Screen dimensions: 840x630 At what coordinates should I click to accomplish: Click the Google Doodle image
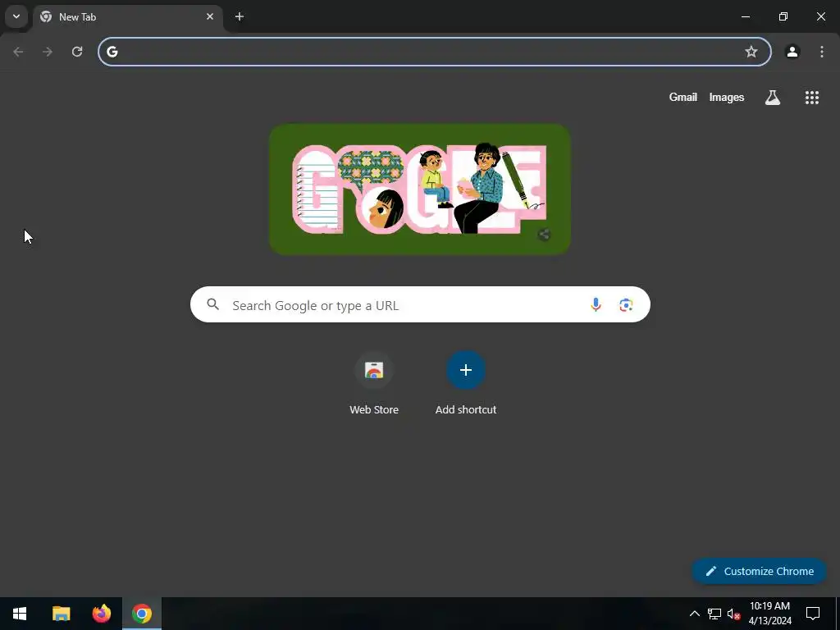coord(420,189)
